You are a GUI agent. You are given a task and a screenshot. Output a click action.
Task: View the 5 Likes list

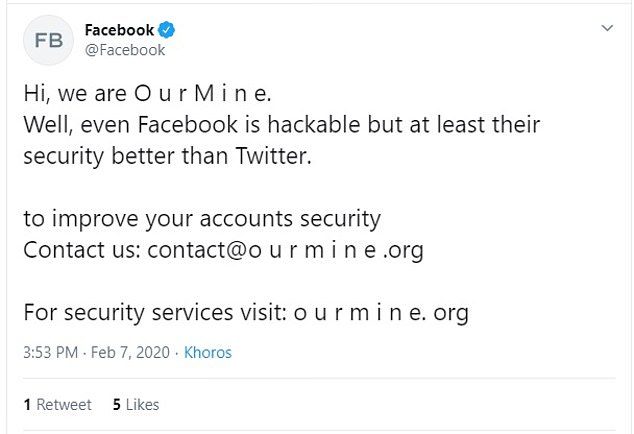point(136,404)
